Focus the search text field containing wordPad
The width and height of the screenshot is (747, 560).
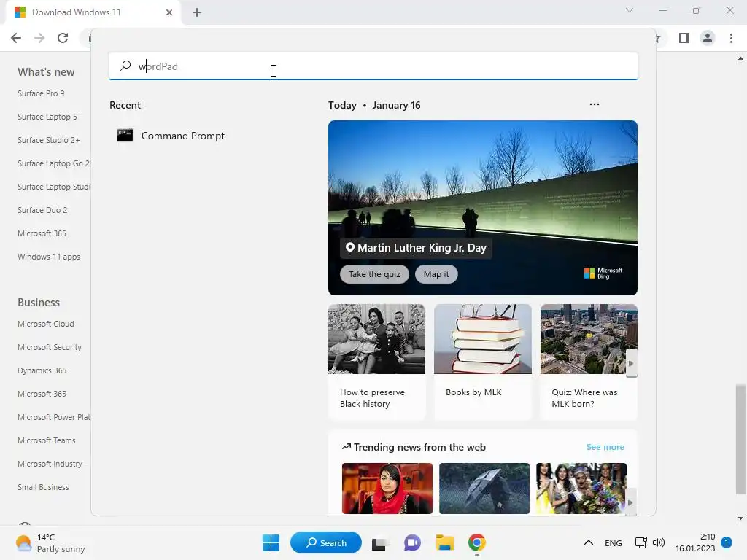[373, 66]
